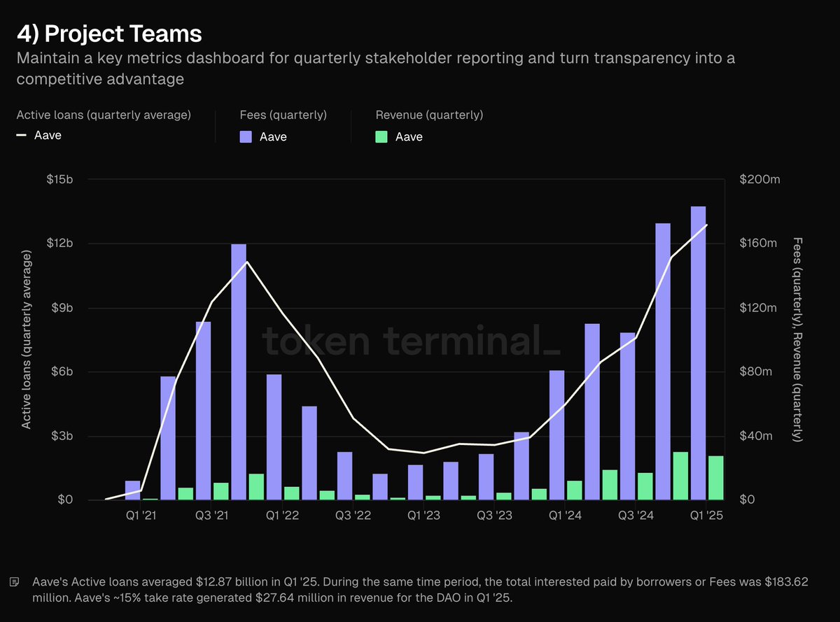Viewport: 840px width, 622px height.
Task: Select the green Revenue bar for Q3 '24
Action: pos(645,486)
